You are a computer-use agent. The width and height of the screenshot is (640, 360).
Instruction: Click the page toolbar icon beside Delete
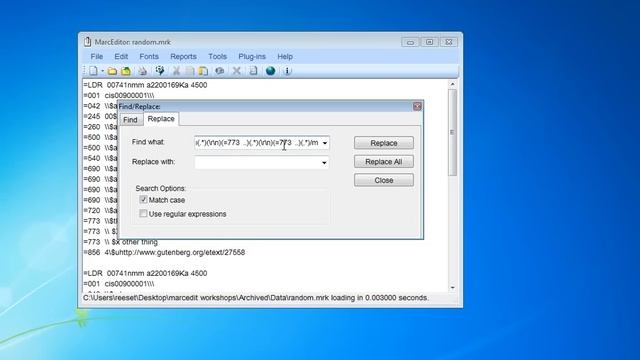click(253, 71)
